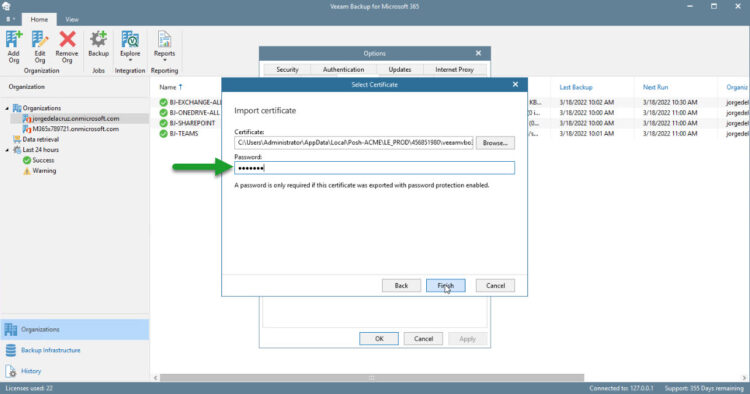Close the Options window
750x394 pixels.
pyautogui.click(x=478, y=53)
